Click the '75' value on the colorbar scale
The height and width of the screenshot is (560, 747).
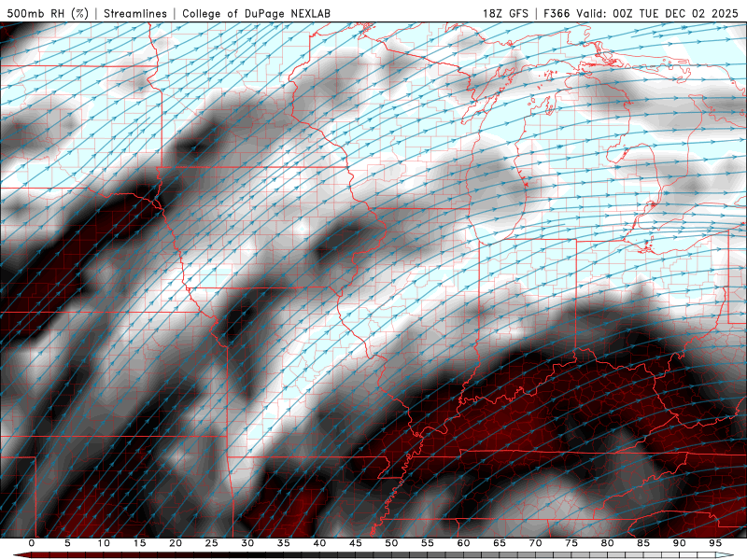tap(571, 543)
